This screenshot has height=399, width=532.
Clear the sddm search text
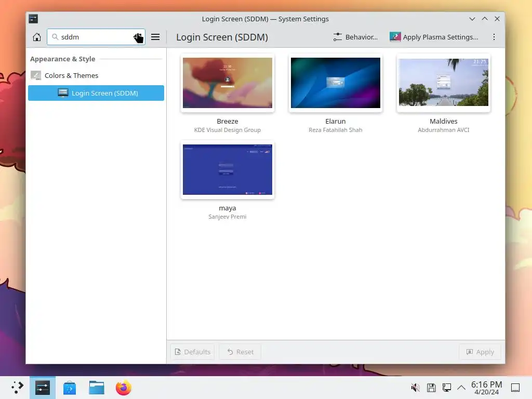pos(138,37)
